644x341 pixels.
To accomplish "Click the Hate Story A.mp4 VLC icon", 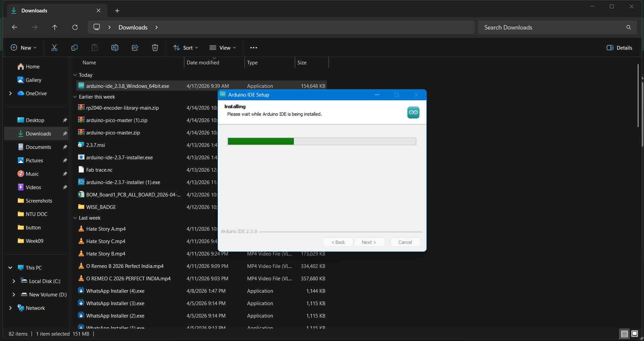I will click(x=81, y=228).
